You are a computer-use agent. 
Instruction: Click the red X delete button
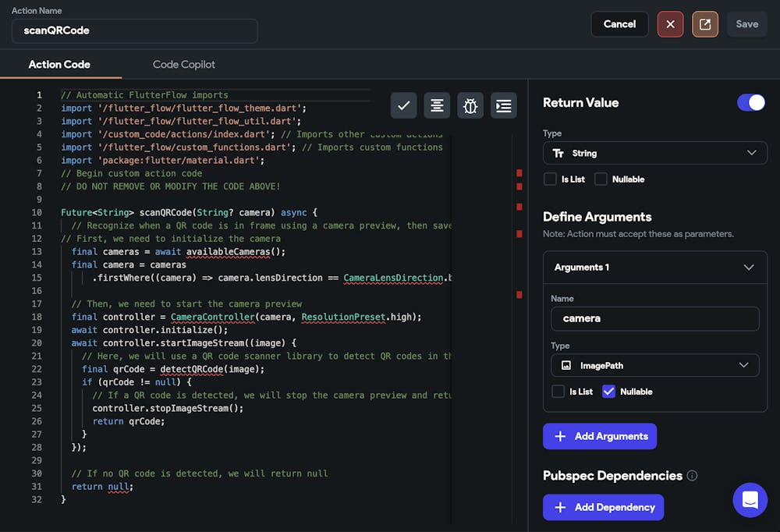(670, 24)
